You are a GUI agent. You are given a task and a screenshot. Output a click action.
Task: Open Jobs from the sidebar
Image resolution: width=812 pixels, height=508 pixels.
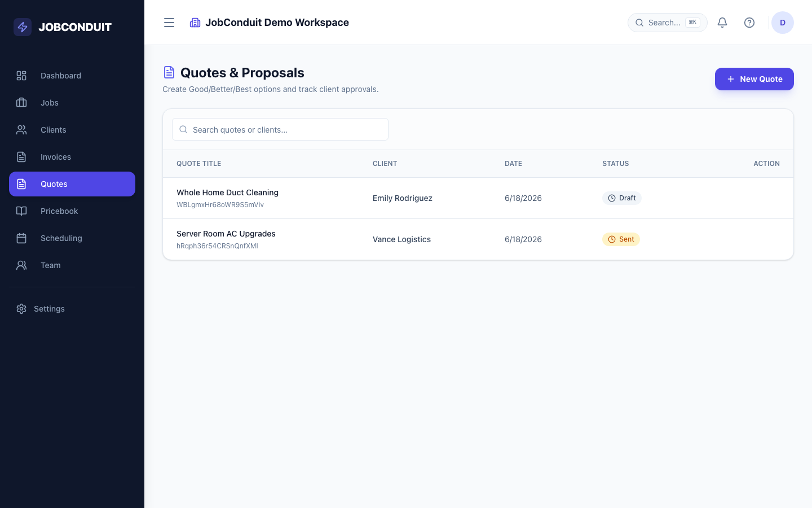click(x=72, y=103)
